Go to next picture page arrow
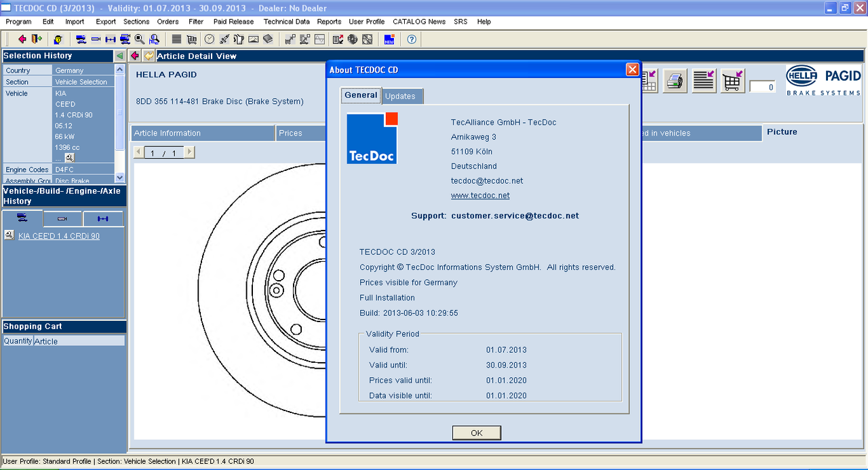This screenshot has width=868, height=470. pos(189,153)
